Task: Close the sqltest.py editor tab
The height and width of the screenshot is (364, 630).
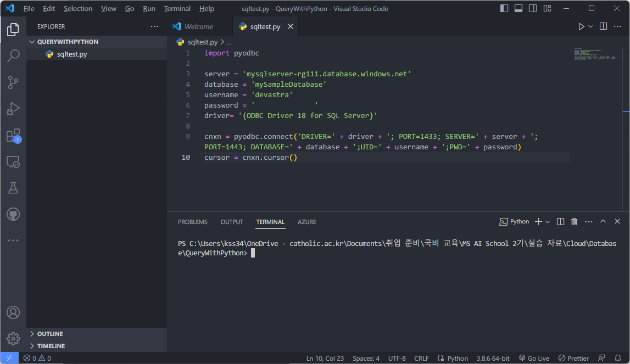Action: pos(290,26)
